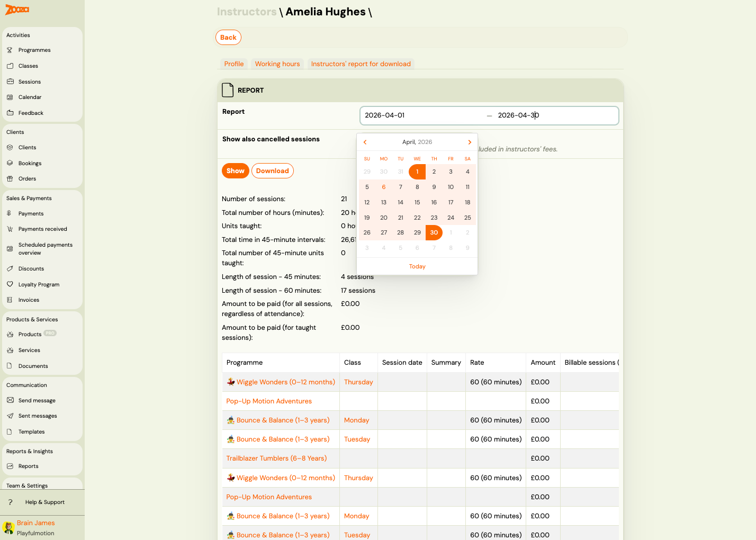Click the Orders gift icon
Image resolution: width=756 pixels, height=540 pixels.
coord(10,179)
